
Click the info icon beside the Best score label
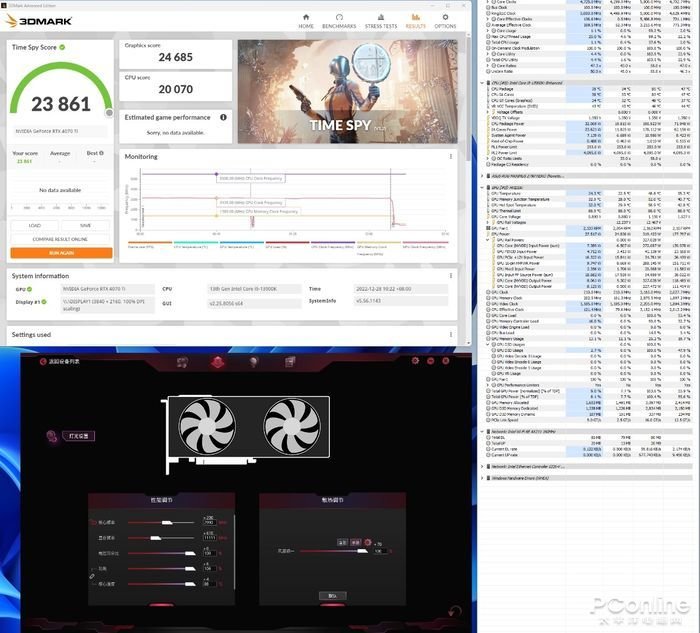point(101,153)
